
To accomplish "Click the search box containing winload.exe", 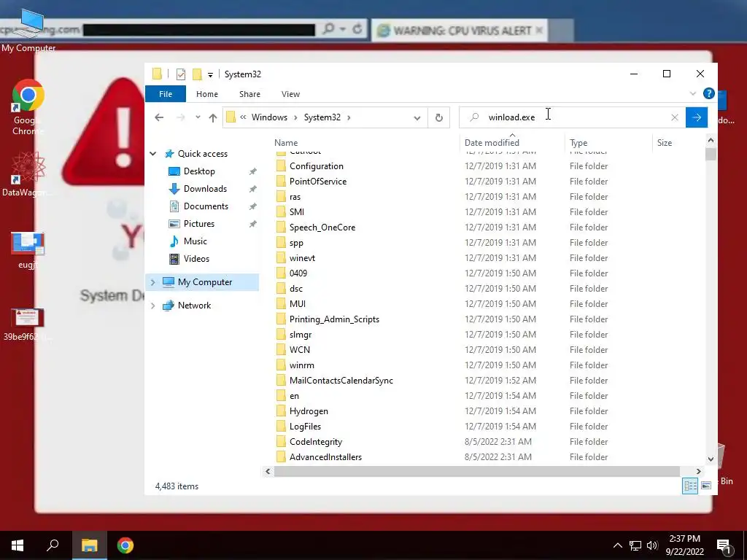I will coord(572,117).
